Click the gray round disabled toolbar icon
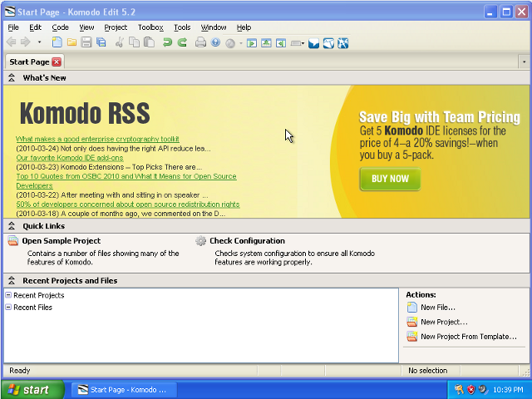 230,43
